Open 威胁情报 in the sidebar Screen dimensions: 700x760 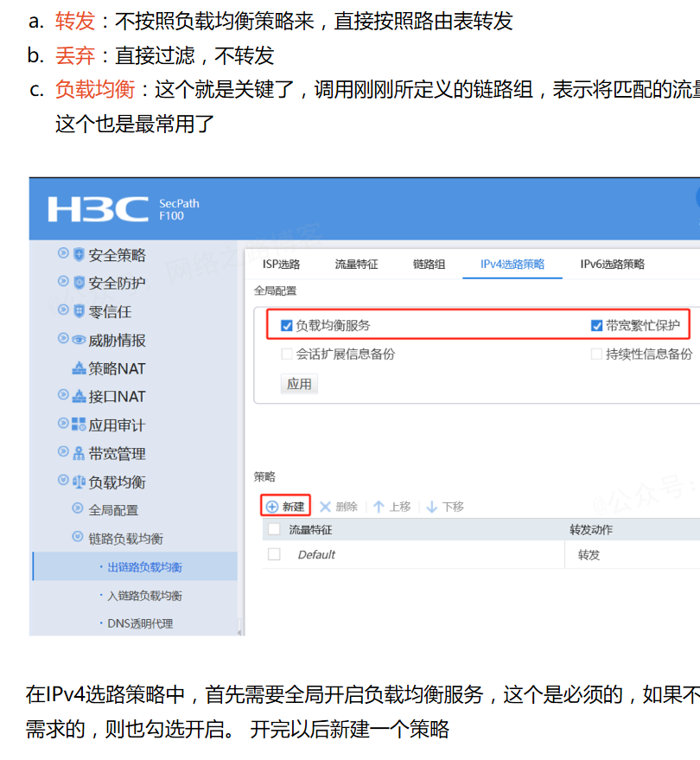point(117,341)
